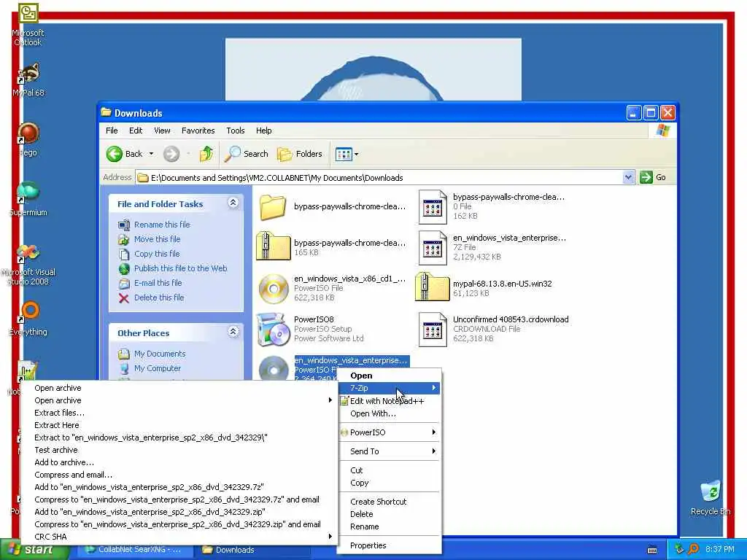Image resolution: width=747 pixels, height=560 pixels.
Task: Collapse File and Folder Tasks panel
Action: point(233,203)
